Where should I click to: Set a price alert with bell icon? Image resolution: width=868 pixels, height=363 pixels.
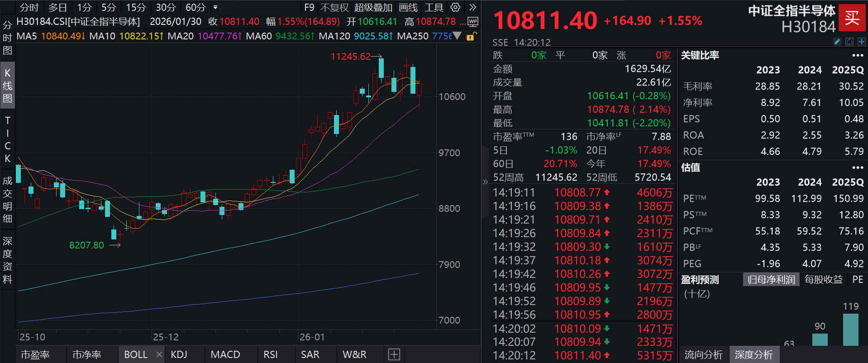[x=849, y=42]
